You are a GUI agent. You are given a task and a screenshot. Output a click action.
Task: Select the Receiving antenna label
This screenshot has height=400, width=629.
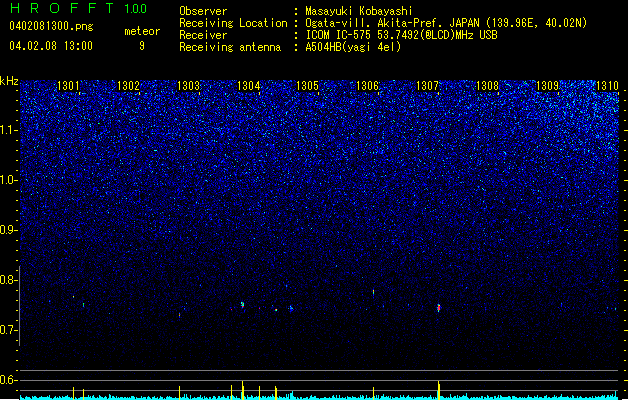[230, 47]
